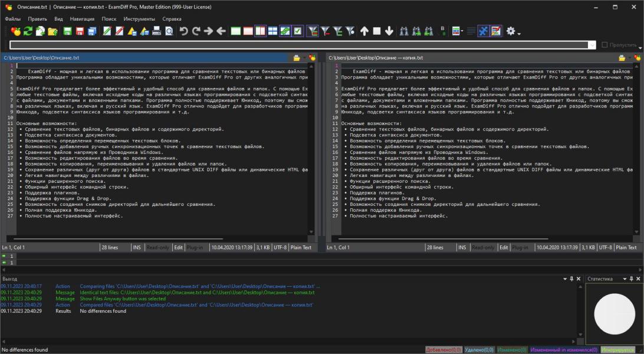Open print preview magnifier icon
The image size is (644, 354).
[169, 31]
